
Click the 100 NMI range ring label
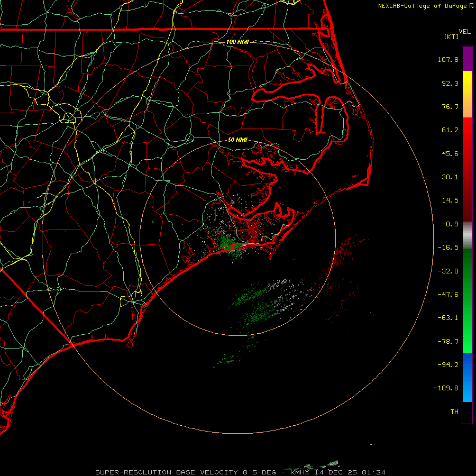point(237,42)
